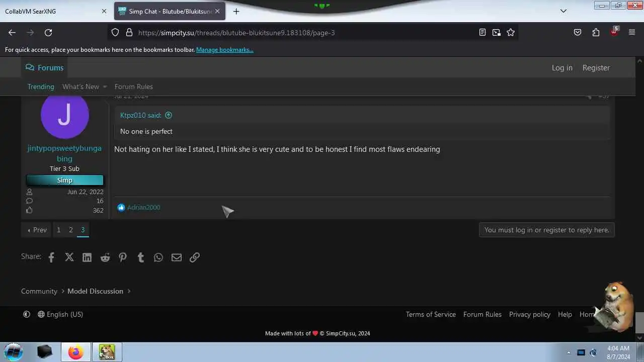Open jintypopsweetybungabing's profile name
This screenshot has width=644, height=362.
pyautogui.click(x=64, y=153)
